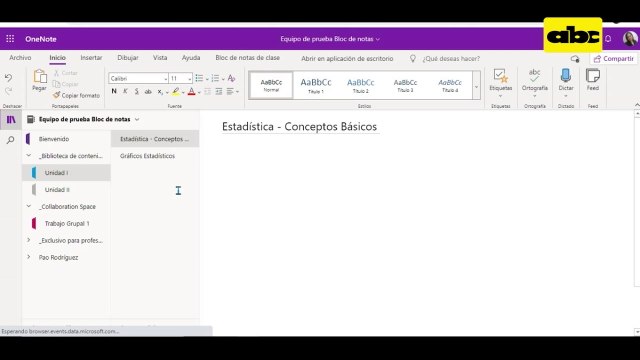Activate Copiar formato painter
The image size is (640, 360).
tap(76, 95)
